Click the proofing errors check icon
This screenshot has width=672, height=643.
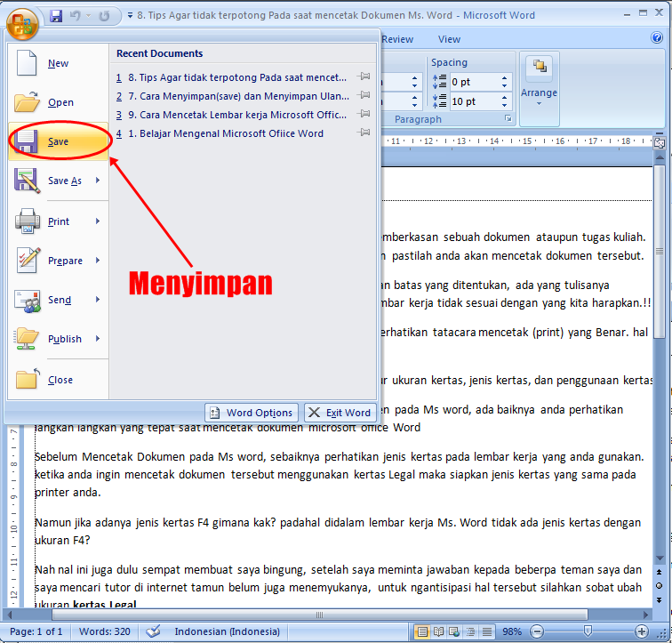point(153,631)
